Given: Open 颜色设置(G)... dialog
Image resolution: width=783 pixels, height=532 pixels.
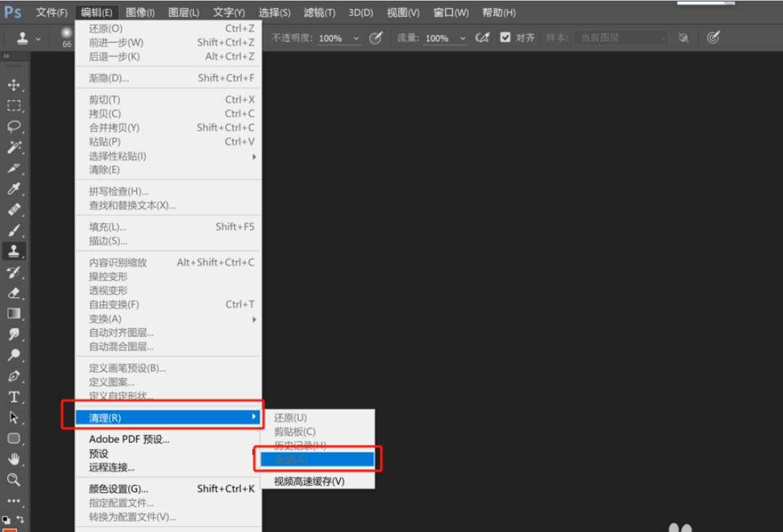Looking at the screenshot, I should pyautogui.click(x=118, y=489).
